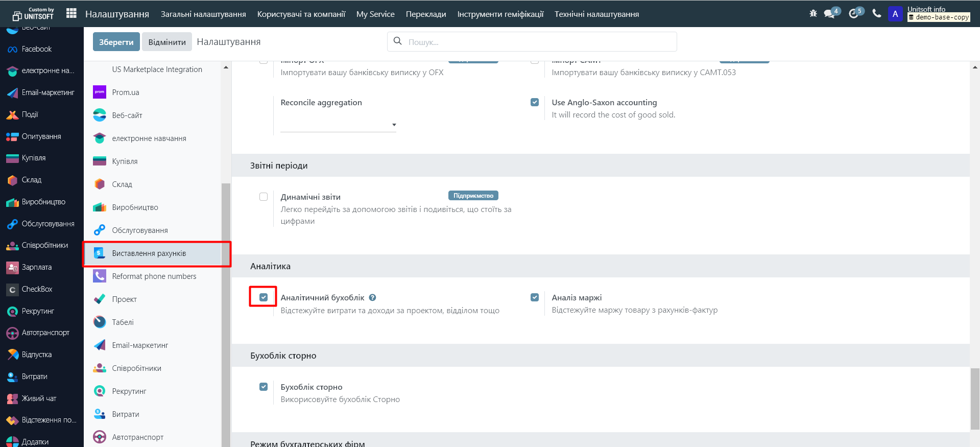Uncheck Use Anglo-Saxon accounting

click(535, 102)
